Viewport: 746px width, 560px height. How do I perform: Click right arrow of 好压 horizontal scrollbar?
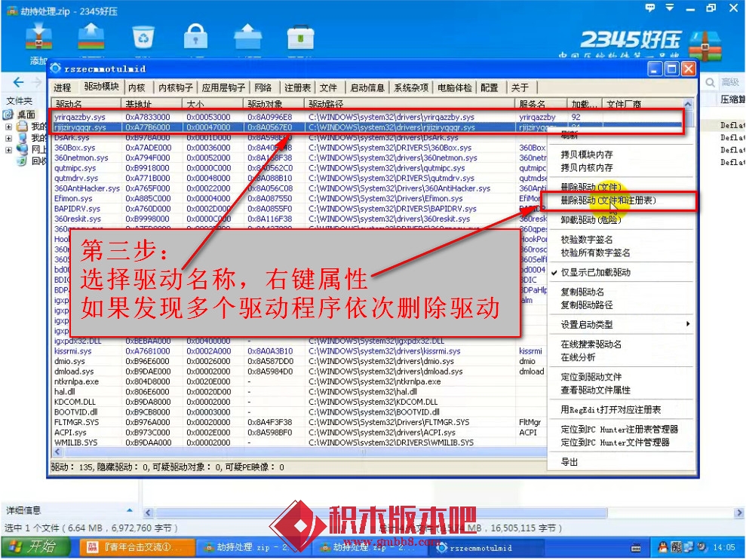point(739,513)
